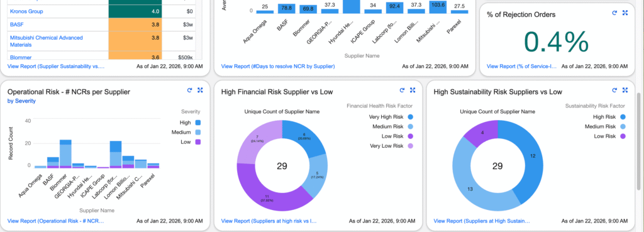View Report Operational Risk - # NCR link
This screenshot has width=644, height=232.
tap(55, 221)
